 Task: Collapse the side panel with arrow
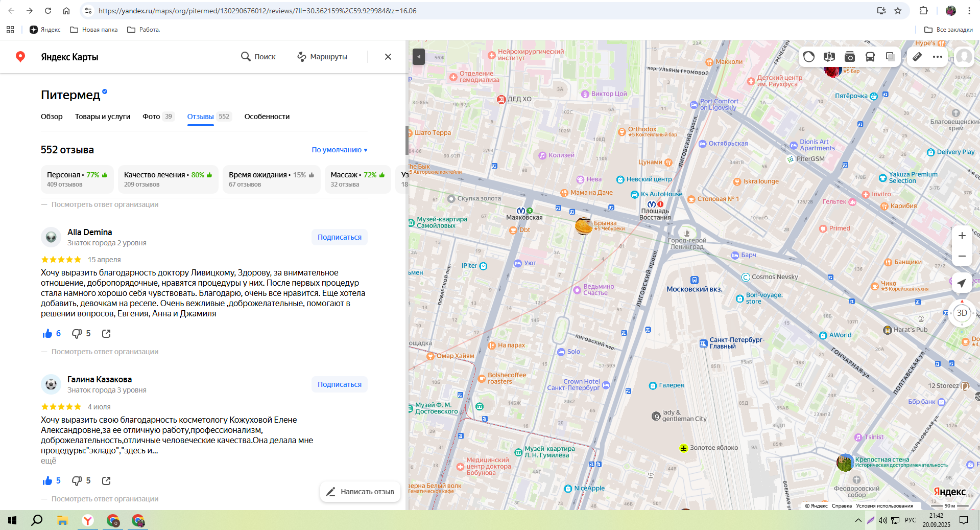tap(418, 57)
